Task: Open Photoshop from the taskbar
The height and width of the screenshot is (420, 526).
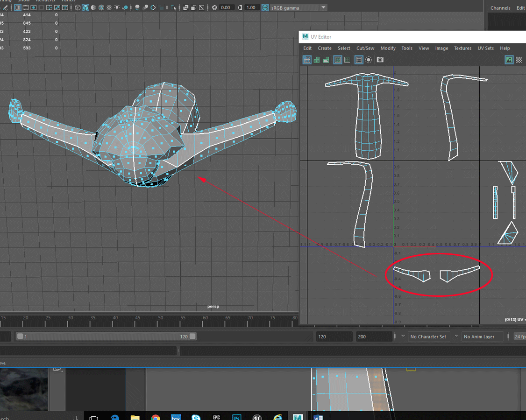Action: click(237, 417)
